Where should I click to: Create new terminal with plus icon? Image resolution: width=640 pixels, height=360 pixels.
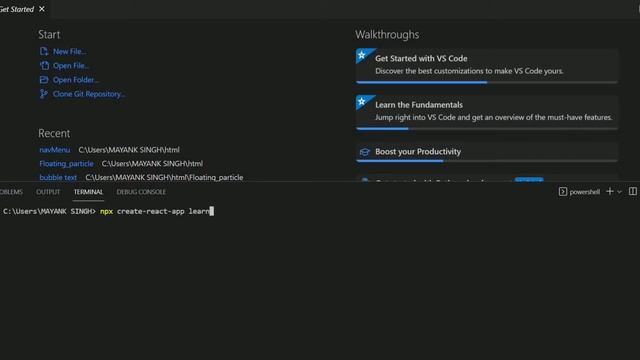click(609, 191)
